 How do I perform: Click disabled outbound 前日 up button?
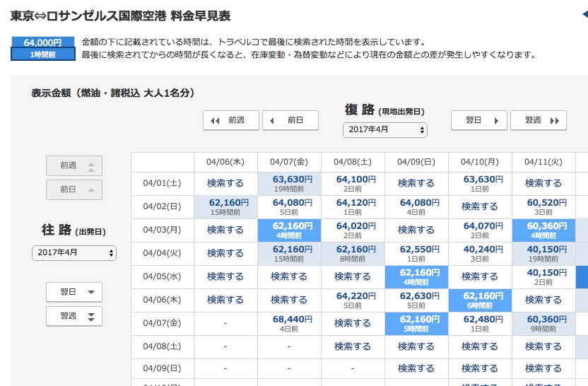tap(74, 189)
